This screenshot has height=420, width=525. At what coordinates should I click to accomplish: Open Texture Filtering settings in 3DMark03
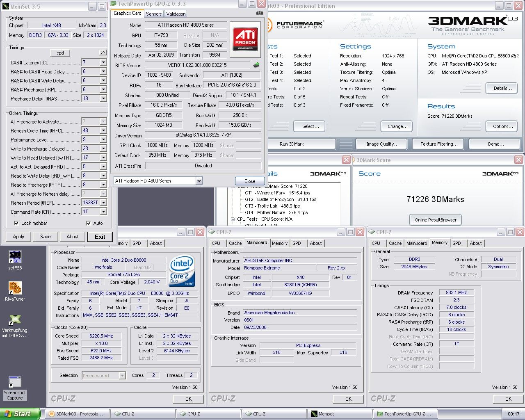tap(439, 144)
